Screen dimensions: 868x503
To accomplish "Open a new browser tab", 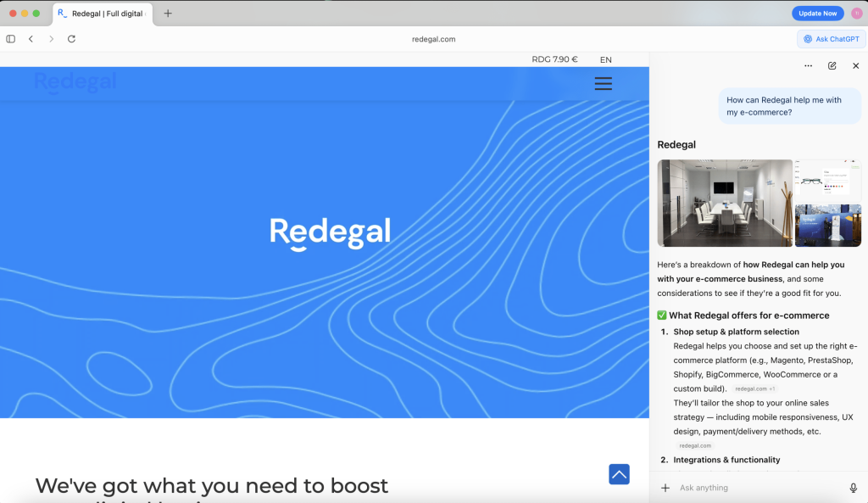I will 168,13.
